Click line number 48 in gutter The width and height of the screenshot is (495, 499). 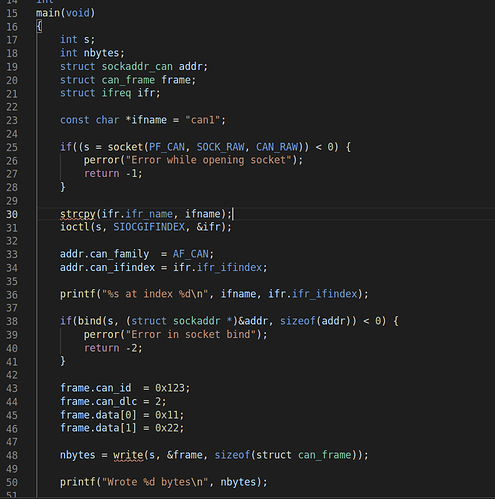[x=12, y=455]
